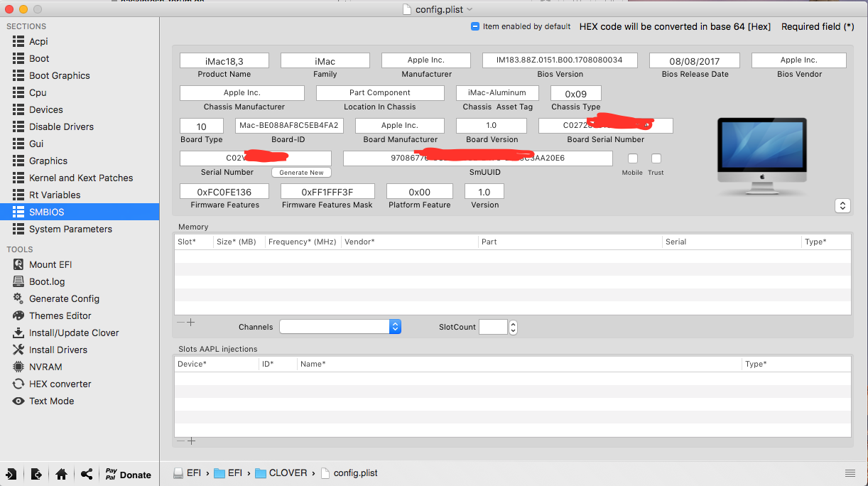Open the NVRAM tool
The image size is (868, 486).
(x=45, y=367)
